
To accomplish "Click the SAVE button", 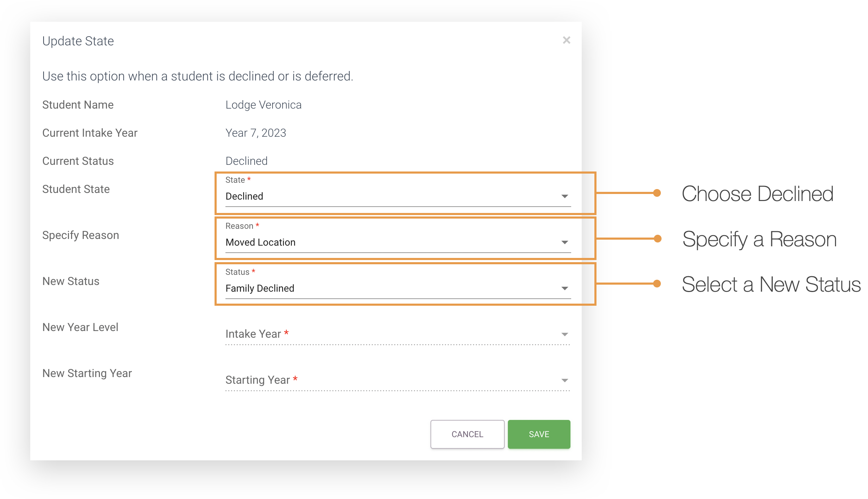I will pos(539,434).
